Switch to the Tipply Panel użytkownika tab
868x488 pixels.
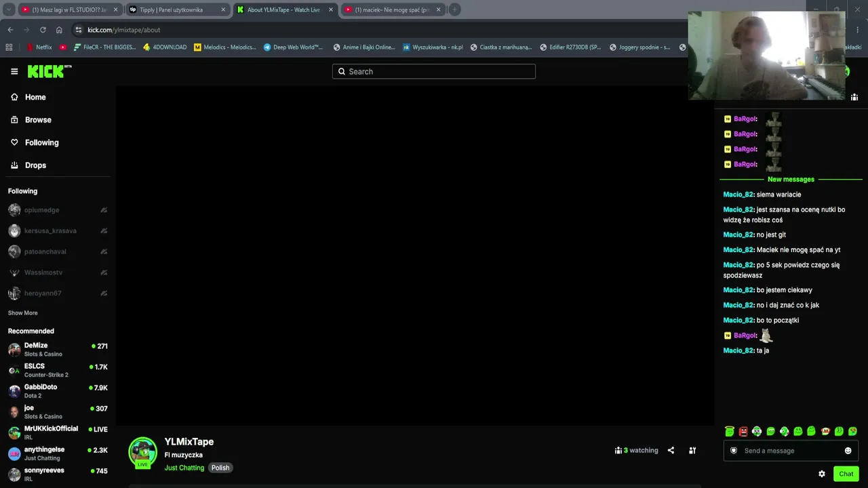click(x=177, y=9)
